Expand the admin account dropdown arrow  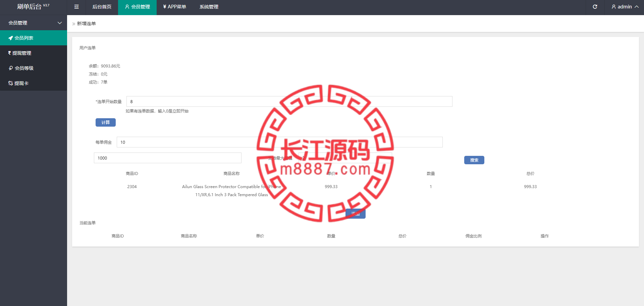(637, 7)
